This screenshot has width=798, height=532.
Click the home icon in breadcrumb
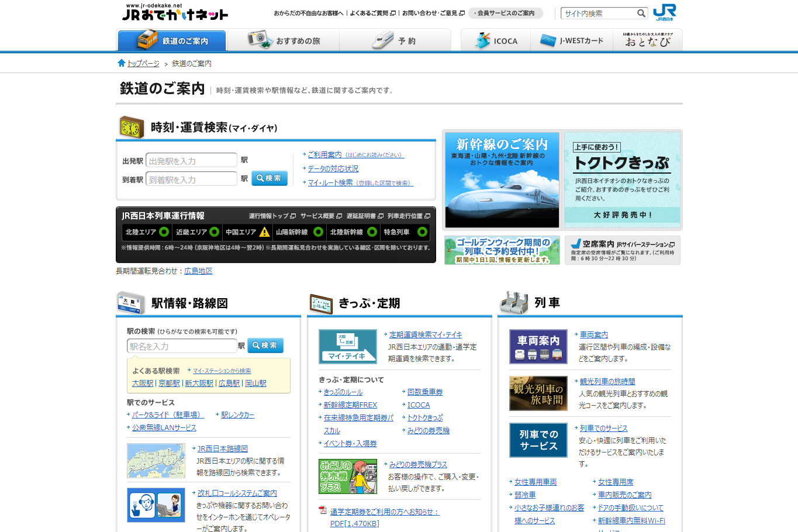(122, 63)
